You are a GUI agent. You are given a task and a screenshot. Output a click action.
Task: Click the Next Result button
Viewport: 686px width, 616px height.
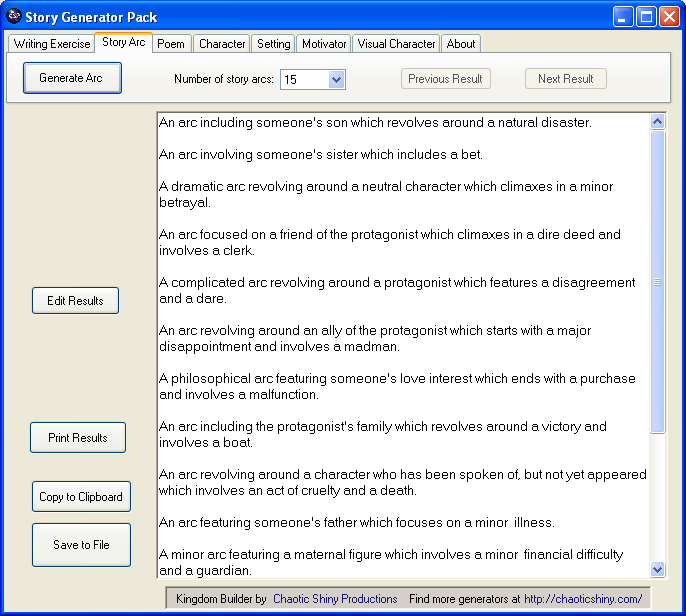566,79
